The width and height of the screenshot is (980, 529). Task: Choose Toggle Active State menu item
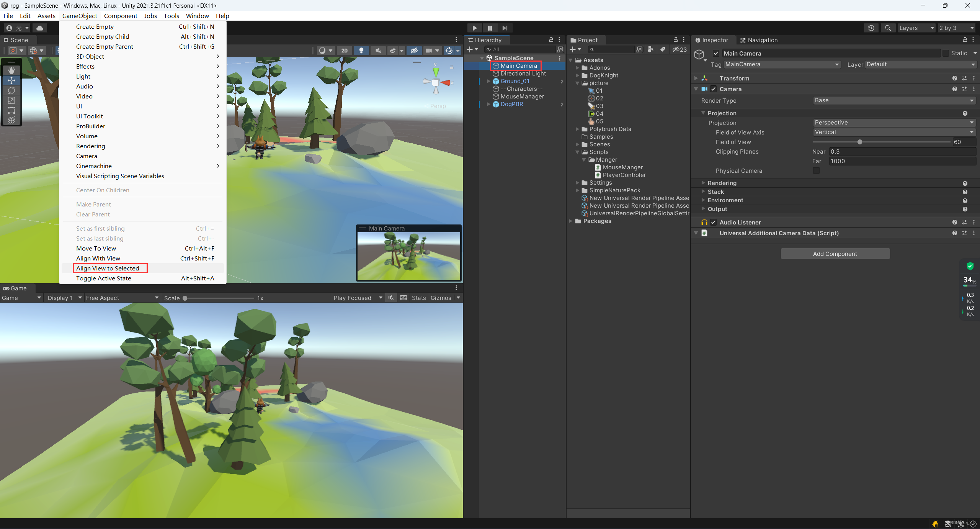click(x=142, y=278)
